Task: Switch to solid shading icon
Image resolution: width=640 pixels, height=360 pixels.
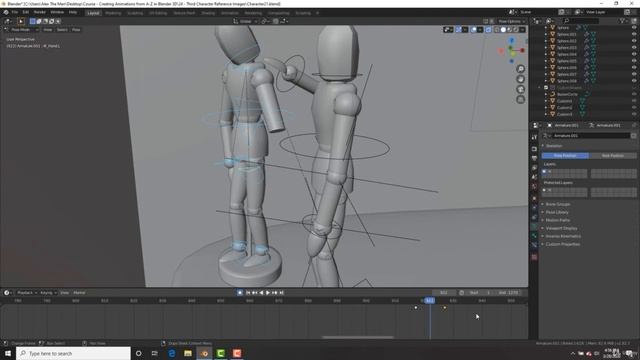Action: pyautogui.click(x=503, y=30)
